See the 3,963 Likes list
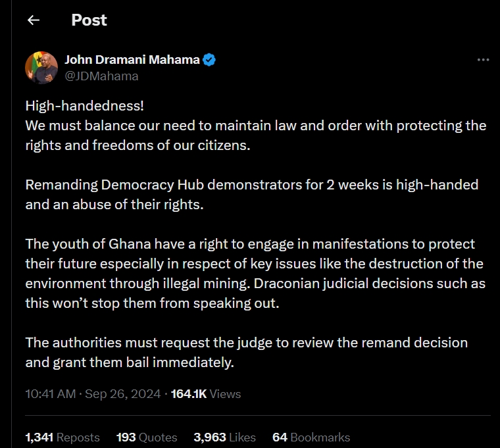500x448 pixels. (226, 437)
